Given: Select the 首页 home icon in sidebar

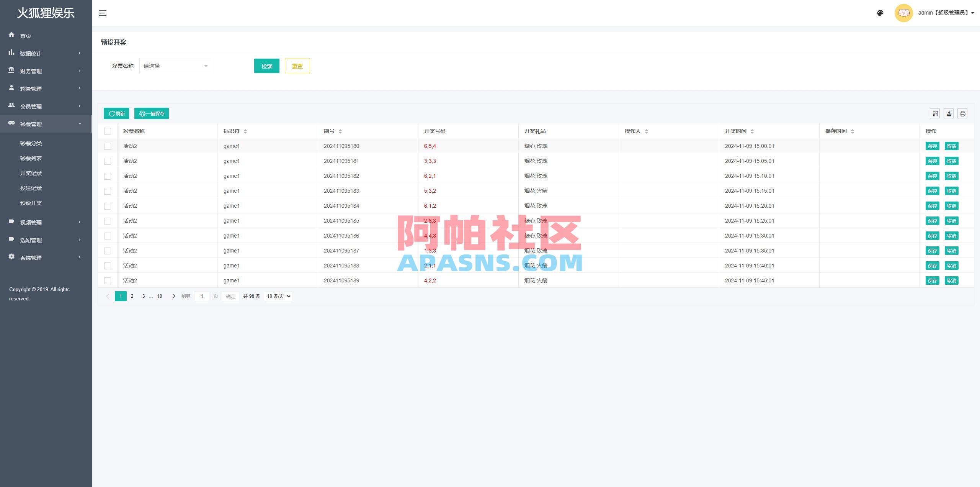Looking at the screenshot, I should pos(11,35).
